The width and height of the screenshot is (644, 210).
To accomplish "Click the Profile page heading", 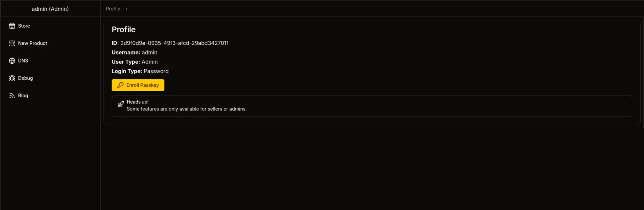I will [x=124, y=30].
